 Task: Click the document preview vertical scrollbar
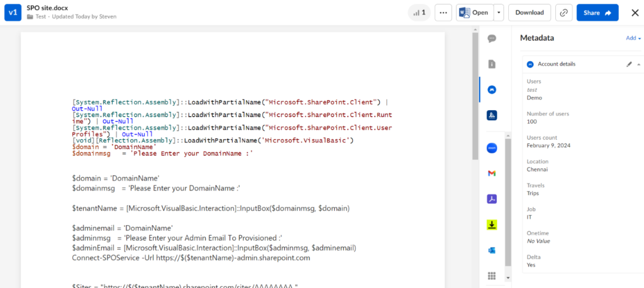pyautogui.click(x=475, y=96)
